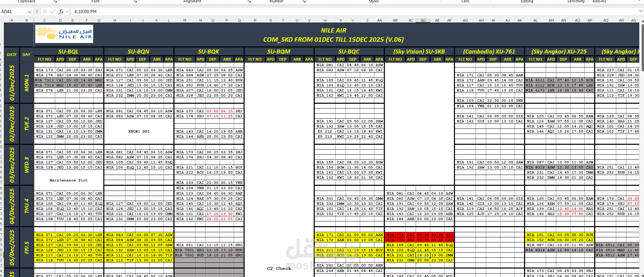Click the NIA 7501 flight cell
Viewport: 644px width, 277px height.
pyautogui.click(x=185, y=250)
